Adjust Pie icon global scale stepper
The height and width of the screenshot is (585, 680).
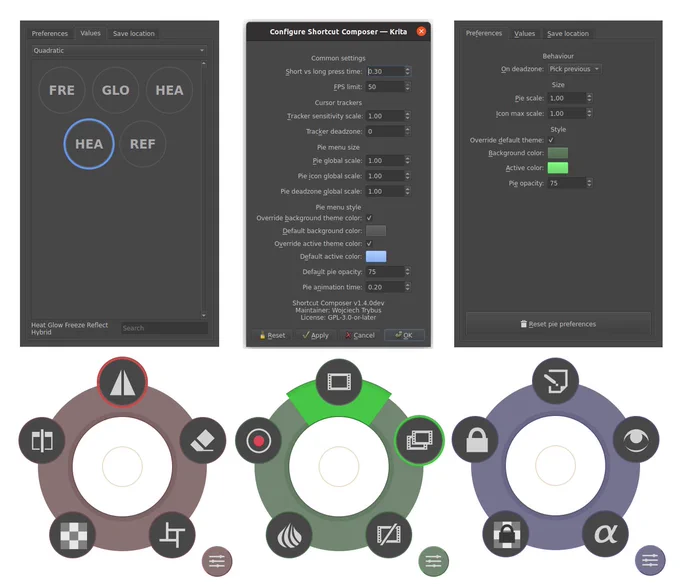pyautogui.click(x=407, y=176)
